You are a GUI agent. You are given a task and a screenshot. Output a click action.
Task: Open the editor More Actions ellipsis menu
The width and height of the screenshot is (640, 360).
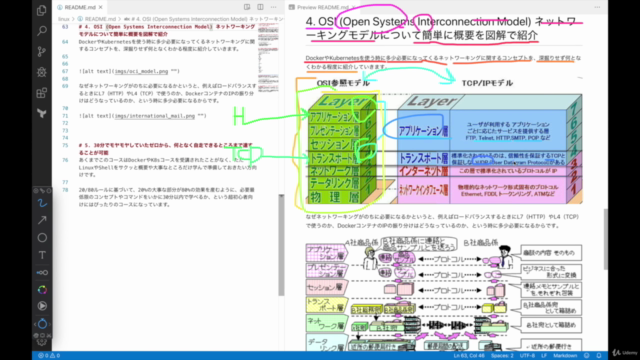tap(273, 7)
